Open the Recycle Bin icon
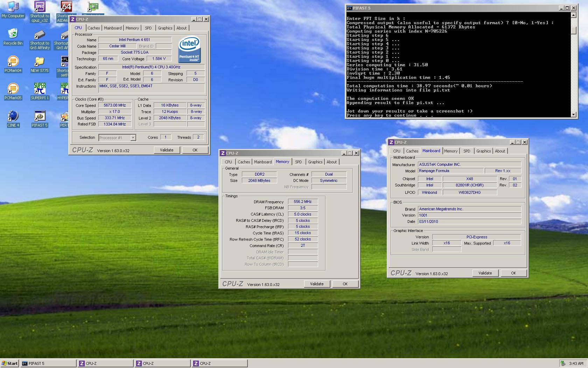The image size is (588, 368). tap(13, 37)
